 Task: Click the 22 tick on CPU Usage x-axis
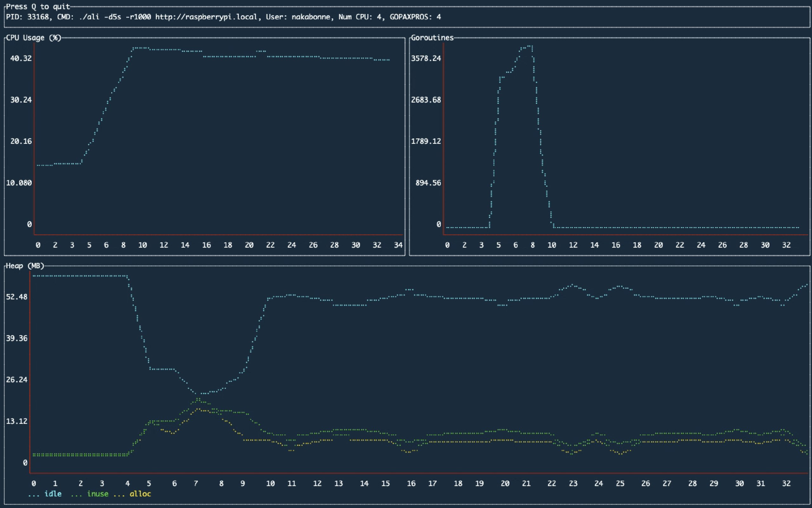pyautogui.click(x=271, y=245)
